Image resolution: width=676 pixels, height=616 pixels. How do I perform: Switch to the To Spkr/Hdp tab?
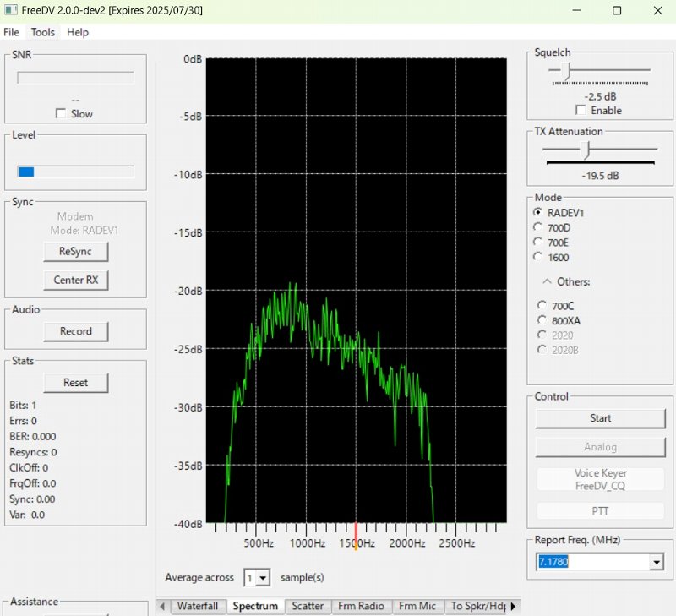click(x=477, y=606)
